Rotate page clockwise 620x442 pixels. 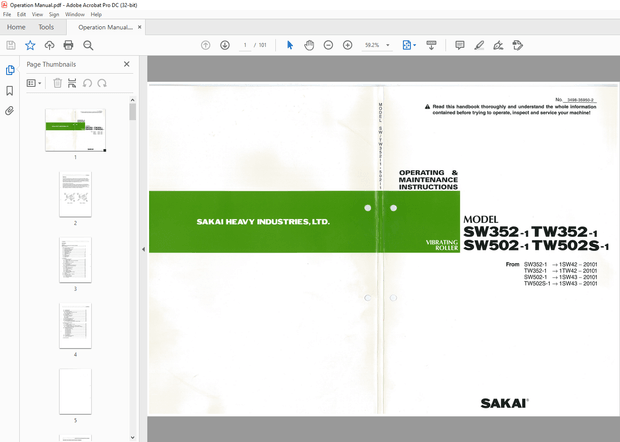tap(102, 83)
